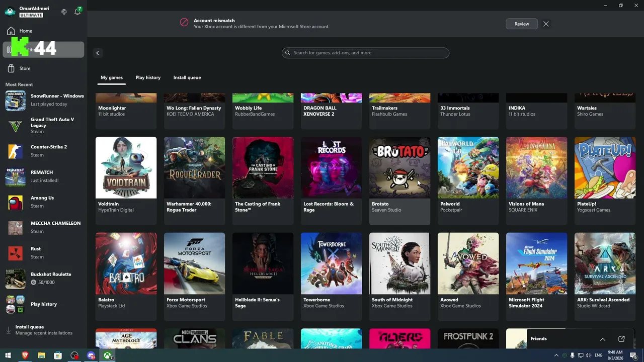Open Hellblade II: Senua's Saga tile
This screenshot has height=362, width=644.
click(x=263, y=277)
